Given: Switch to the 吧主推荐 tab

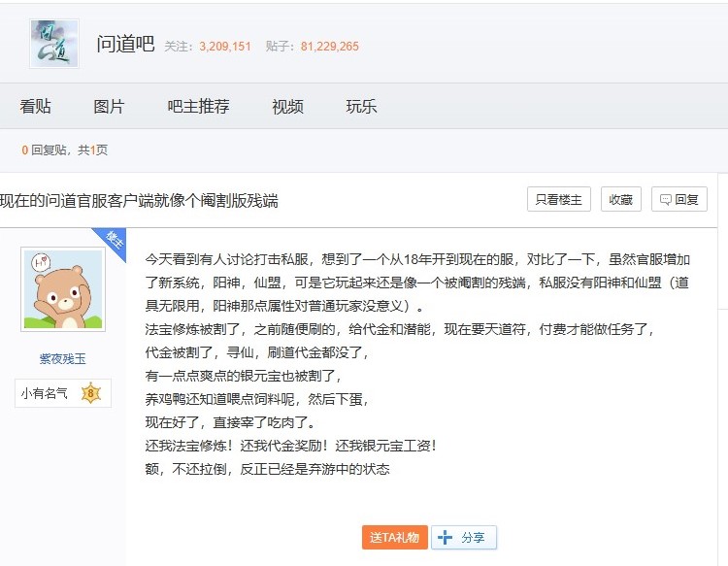Looking at the screenshot, I should [198, 107].
